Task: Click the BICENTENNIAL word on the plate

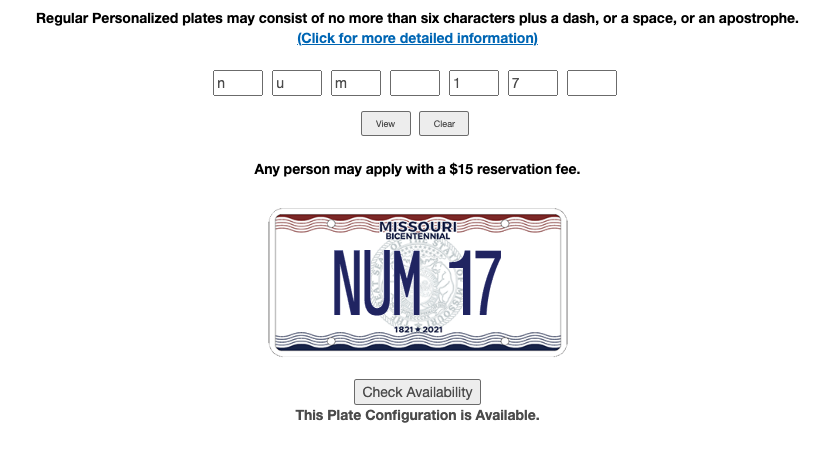Action: point(418,236)
